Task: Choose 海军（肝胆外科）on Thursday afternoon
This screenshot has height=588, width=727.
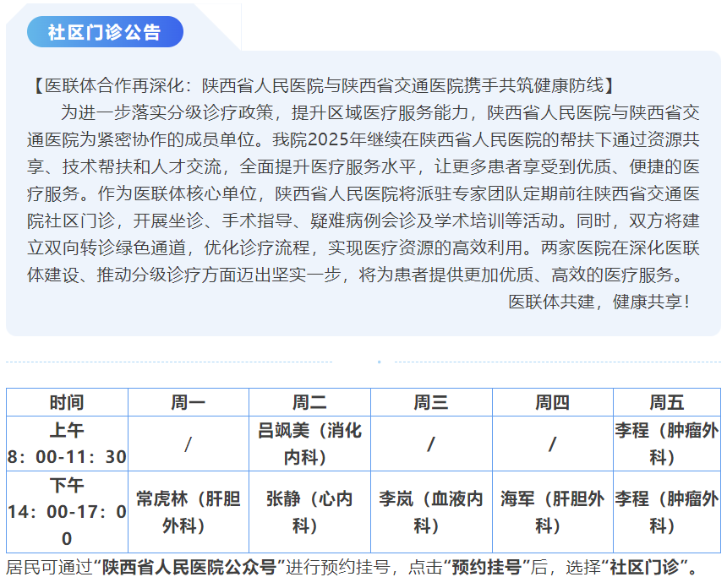Action: point(552,512)
